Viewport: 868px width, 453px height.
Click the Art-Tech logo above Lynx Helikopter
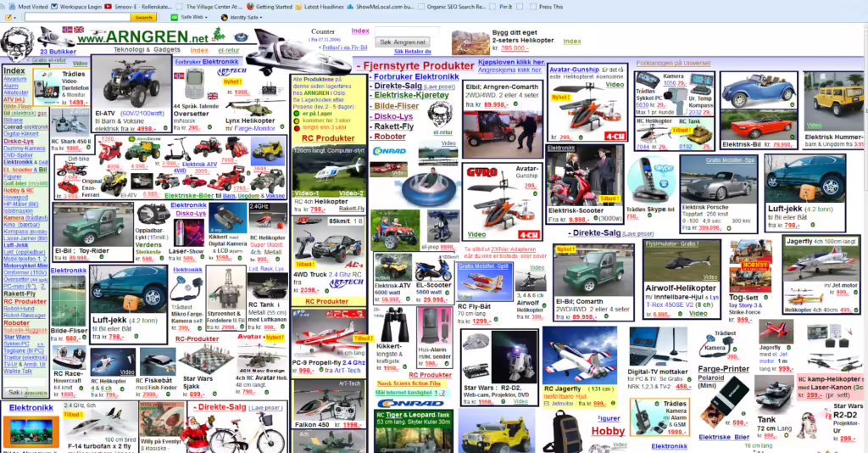coord(231,72)
